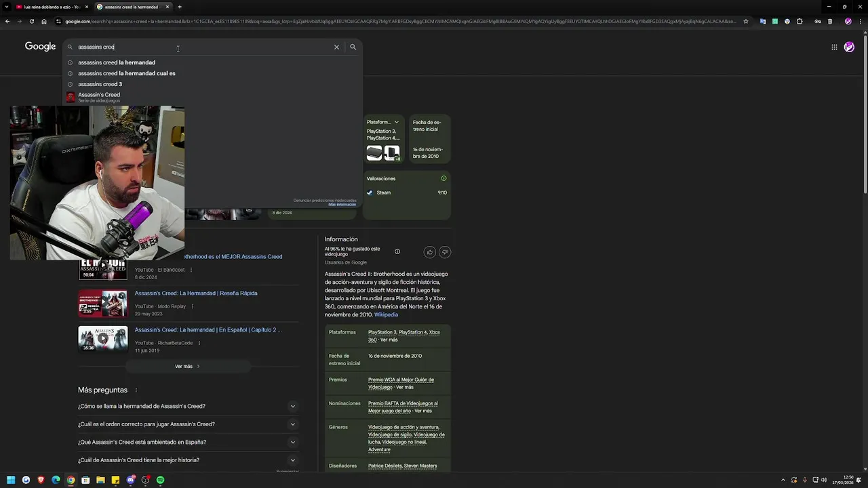Reload the current page
868x488 pixels.
pyautogui.click(x=31, y=21)
